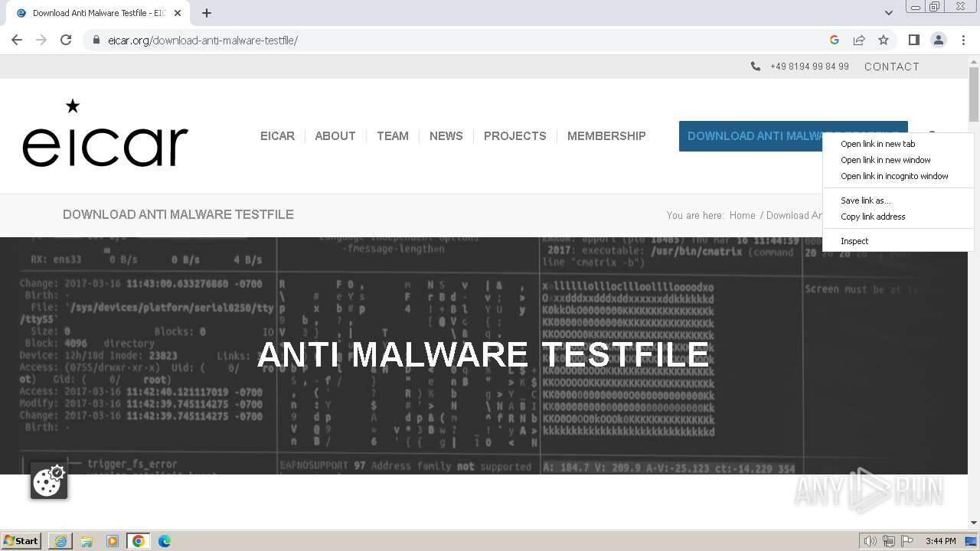The width and height of the screenshot is (980, 551).
Task: Open the PROJECTS nav menu item
Action: (x=515, y=136)
